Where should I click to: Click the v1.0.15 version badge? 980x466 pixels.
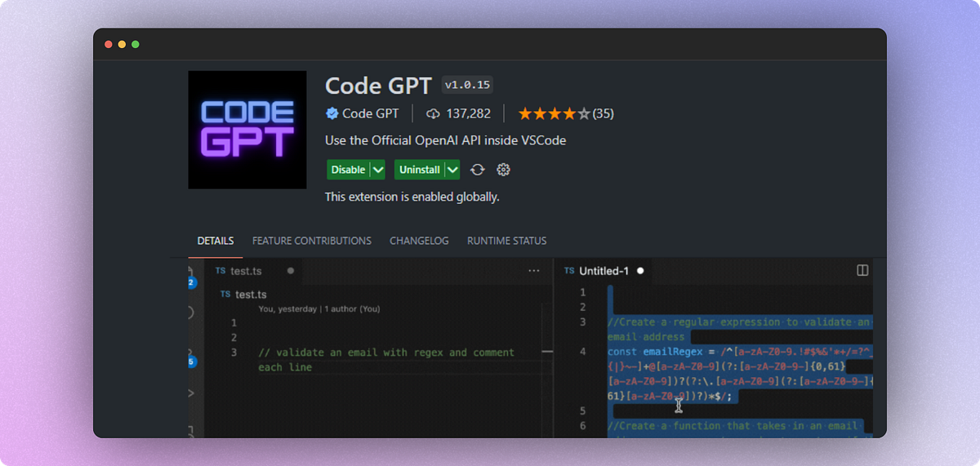[x=467, y=85]
